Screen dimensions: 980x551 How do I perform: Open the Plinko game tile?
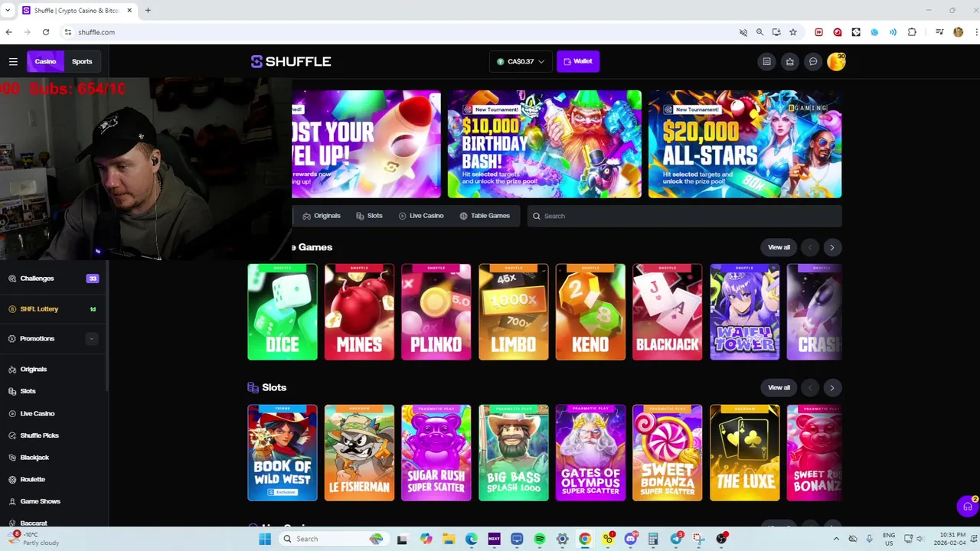[436, 312]
